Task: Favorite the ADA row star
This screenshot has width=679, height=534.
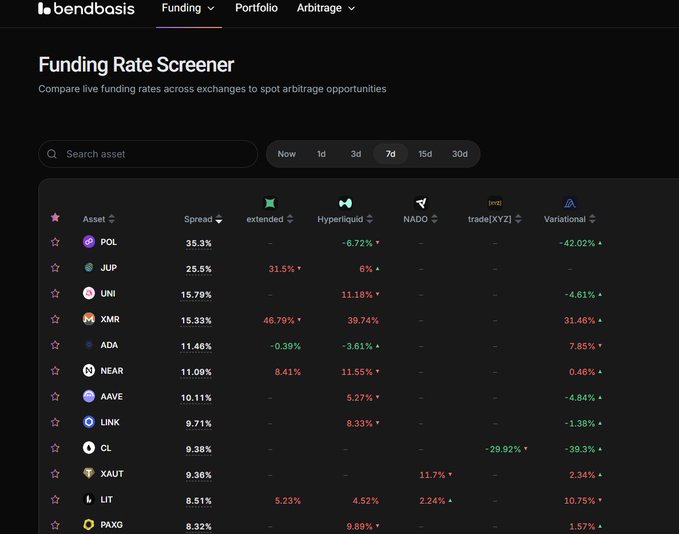Action: (55, 345)
